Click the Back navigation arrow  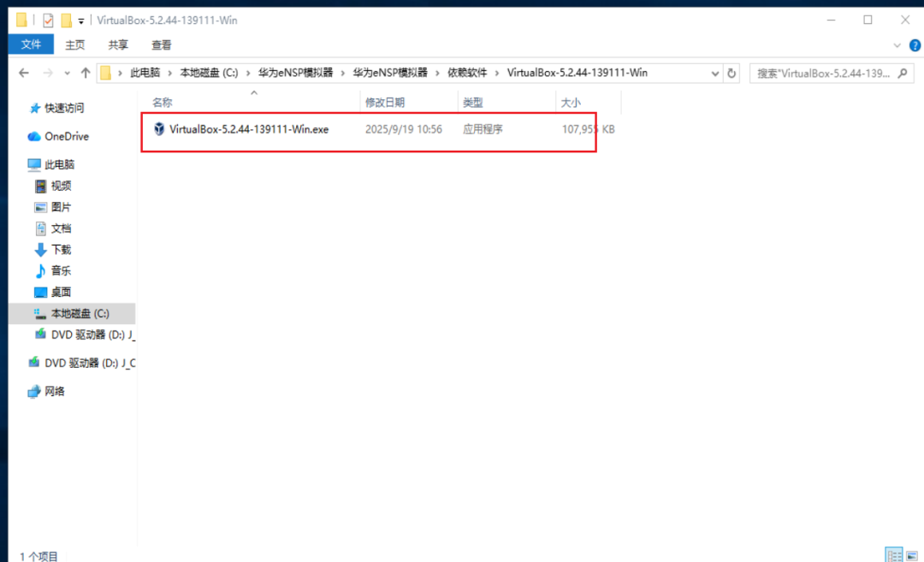(24, 73)
